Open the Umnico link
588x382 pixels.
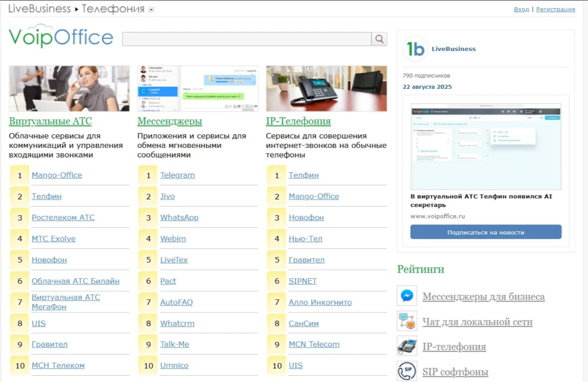pyautogui.click(x=174, y=365)
